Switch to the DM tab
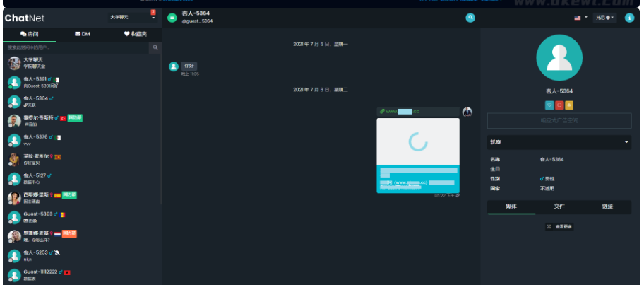Image resolution: width=644 pixels, height=285 pixels. (82, 33)
